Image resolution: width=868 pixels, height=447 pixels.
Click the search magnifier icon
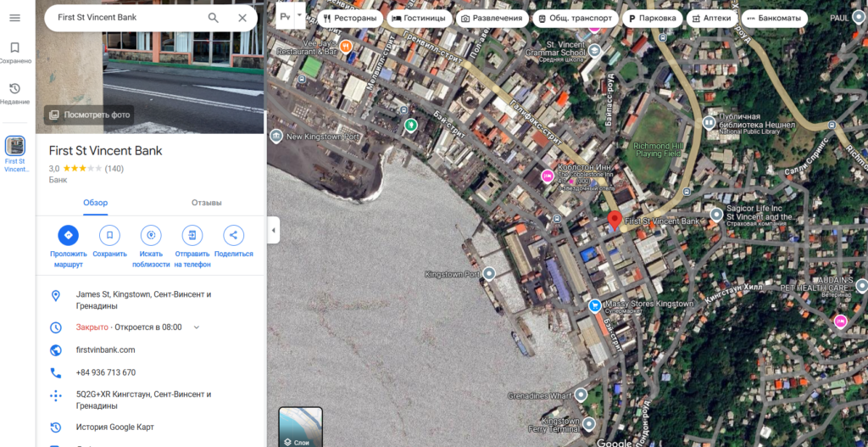pos(213,18)
